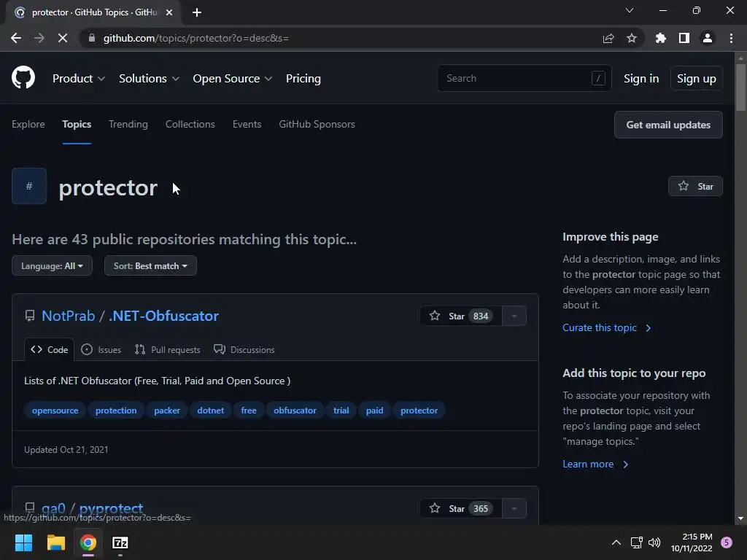Select the Topics tab
The width and height of the screenshot is (747, 560).
tap(77, 124)
